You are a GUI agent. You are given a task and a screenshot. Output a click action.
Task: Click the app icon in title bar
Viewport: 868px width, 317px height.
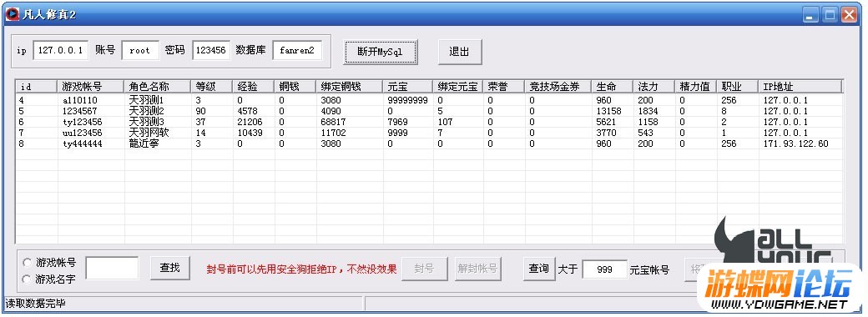coord(12,15)
